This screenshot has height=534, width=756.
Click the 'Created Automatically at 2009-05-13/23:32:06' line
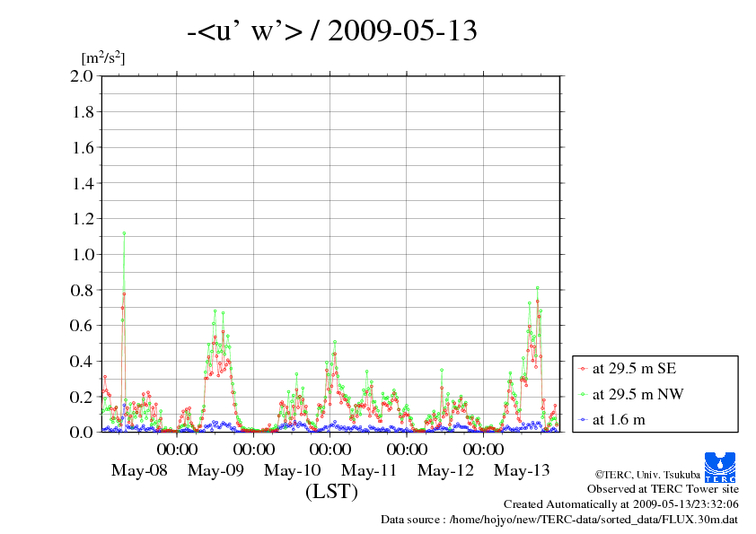coord(621,504)
